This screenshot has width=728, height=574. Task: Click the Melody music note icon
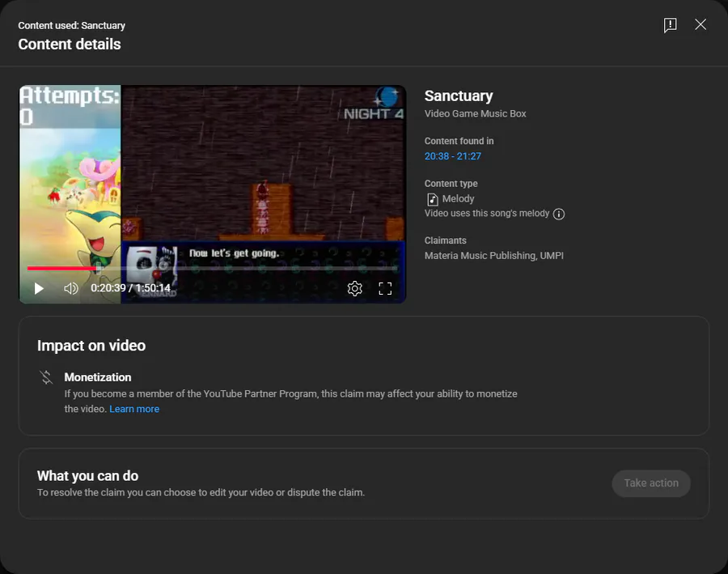pyautogui.click(x=432, y=199)
